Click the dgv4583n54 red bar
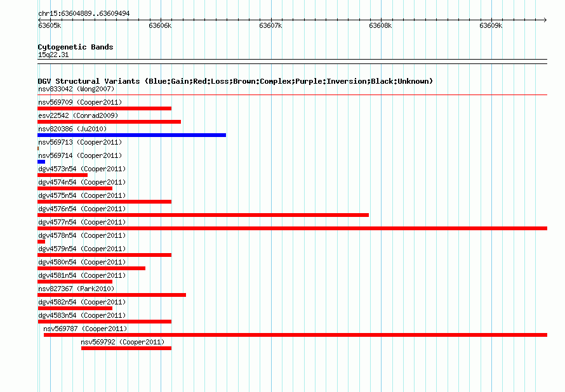This screenshot has height=392, width=565. (x=105, y=322)
